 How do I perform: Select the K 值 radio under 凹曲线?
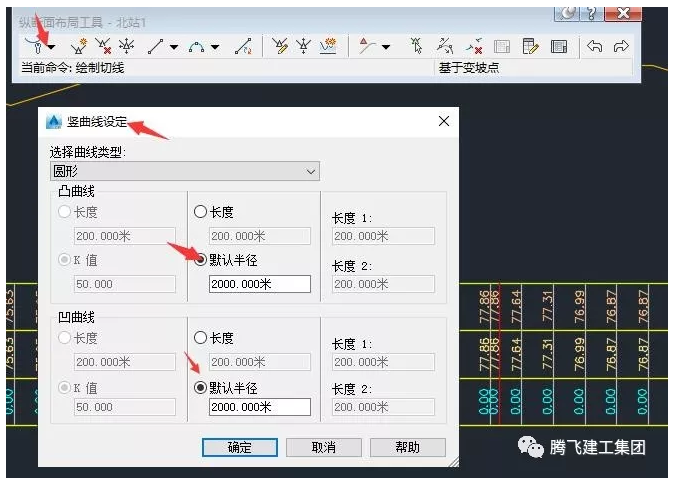coord(64,388)
